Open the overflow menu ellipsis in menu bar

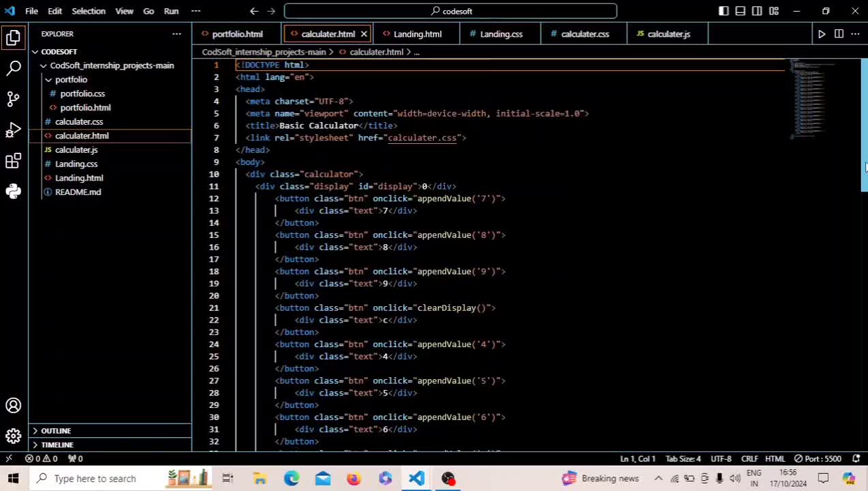point(196,11)
